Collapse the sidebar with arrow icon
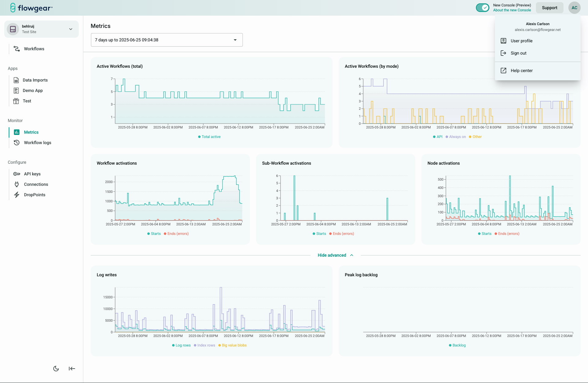 tap(72, 369)
